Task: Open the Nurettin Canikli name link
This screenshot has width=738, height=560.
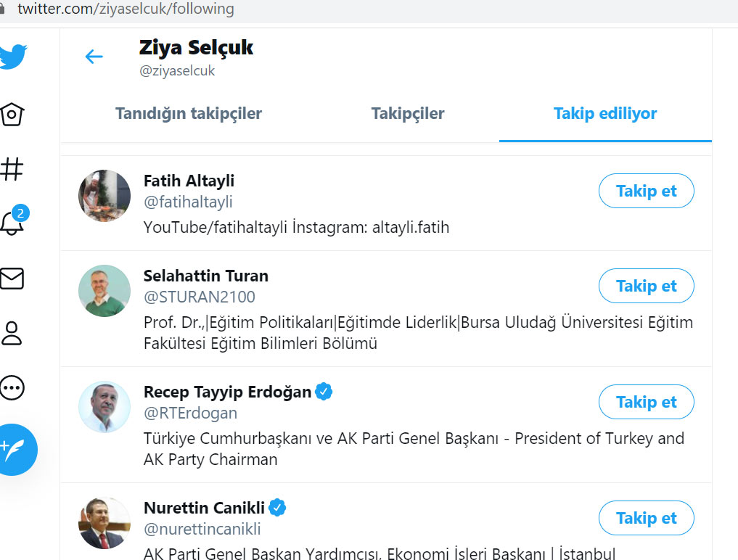Action: coord(204,508)
